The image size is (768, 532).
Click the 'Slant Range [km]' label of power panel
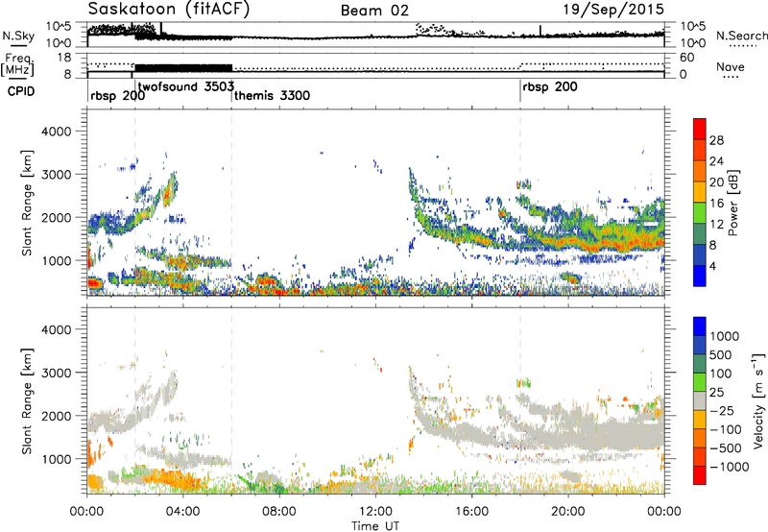(x=27, y=203)
